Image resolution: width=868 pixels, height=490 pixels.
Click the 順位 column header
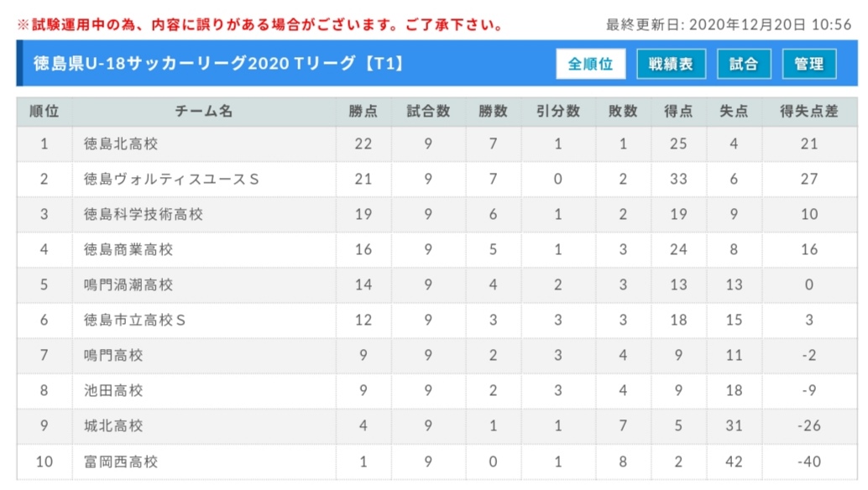[x=44, y=111]
